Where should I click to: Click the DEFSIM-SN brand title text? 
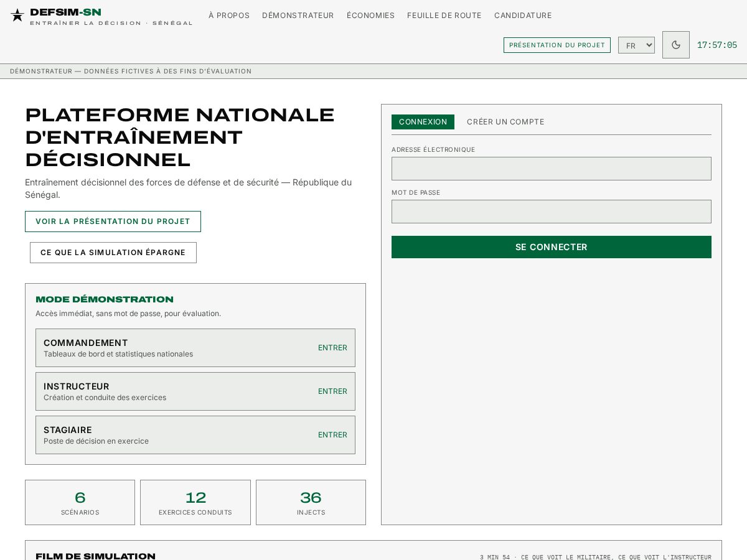pos(65,12)
